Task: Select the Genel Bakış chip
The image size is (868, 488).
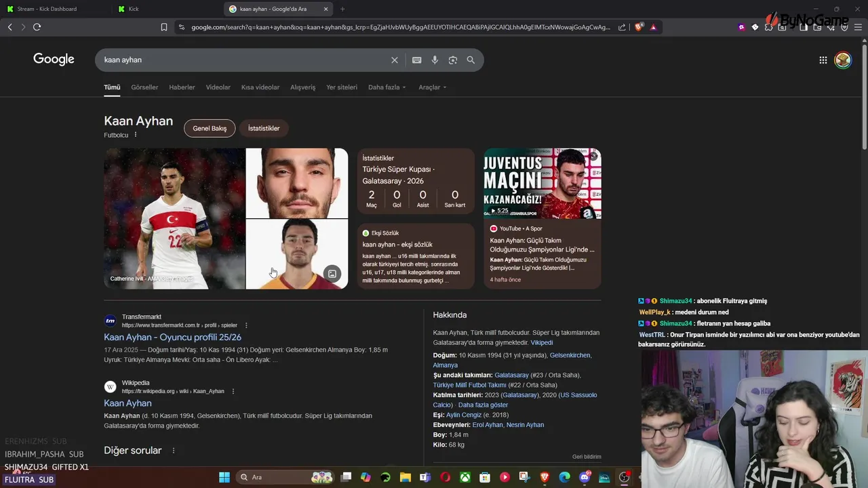Action: tap(210, 128)
